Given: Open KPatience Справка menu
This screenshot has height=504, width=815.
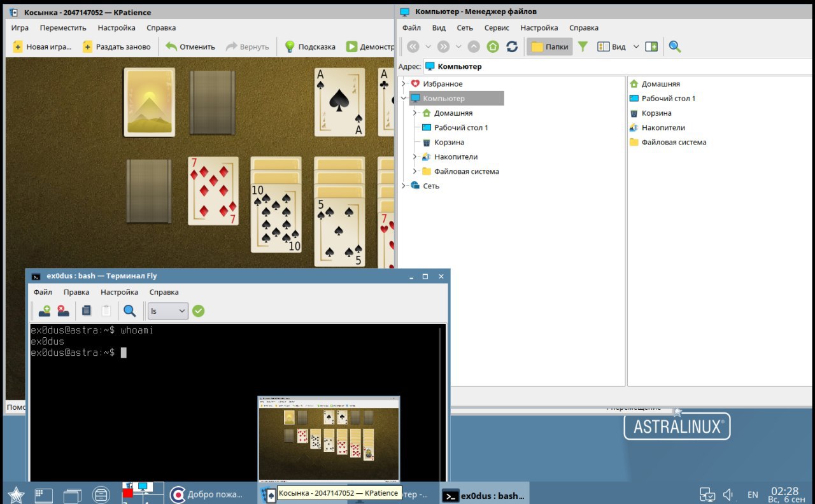Looking at the screenshot, I should click(x=161, y=28).
